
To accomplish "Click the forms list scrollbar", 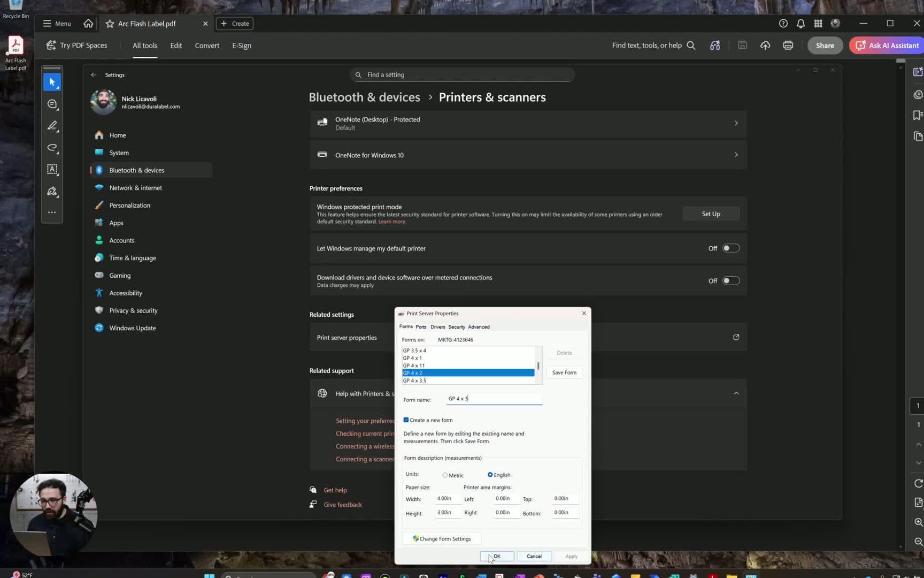I will (x=538, y=366).
